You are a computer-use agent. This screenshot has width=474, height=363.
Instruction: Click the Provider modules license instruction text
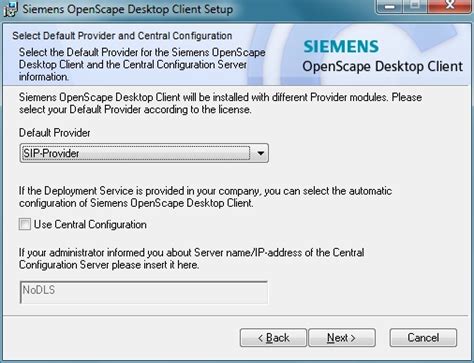(220, 103)
